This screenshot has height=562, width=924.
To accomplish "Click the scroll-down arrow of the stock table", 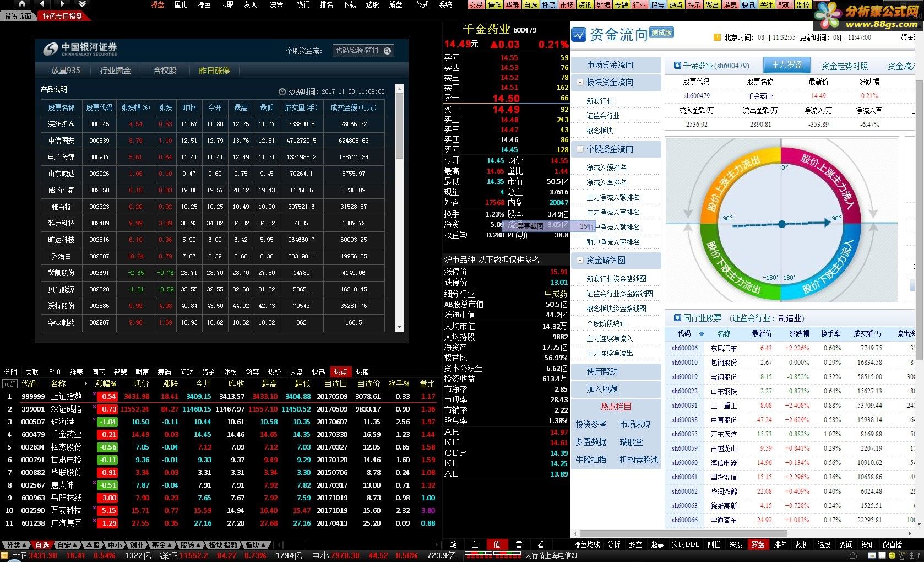I will pos(400,327).
